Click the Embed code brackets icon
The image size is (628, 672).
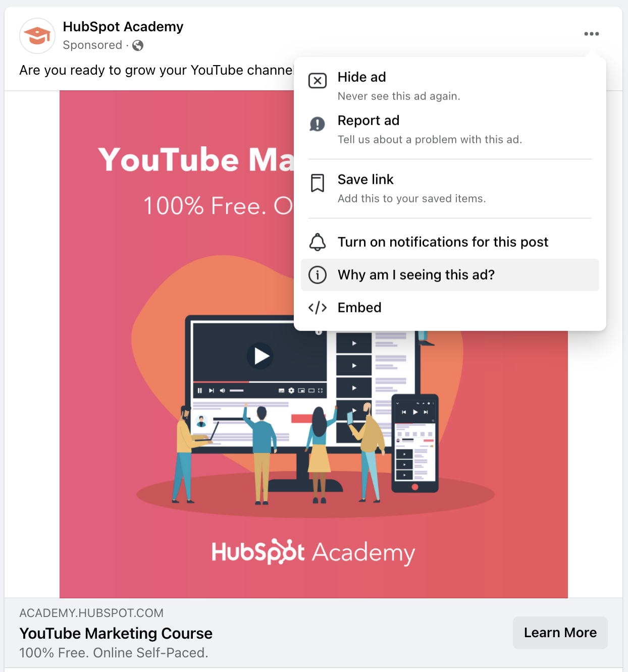coord(318,308)
